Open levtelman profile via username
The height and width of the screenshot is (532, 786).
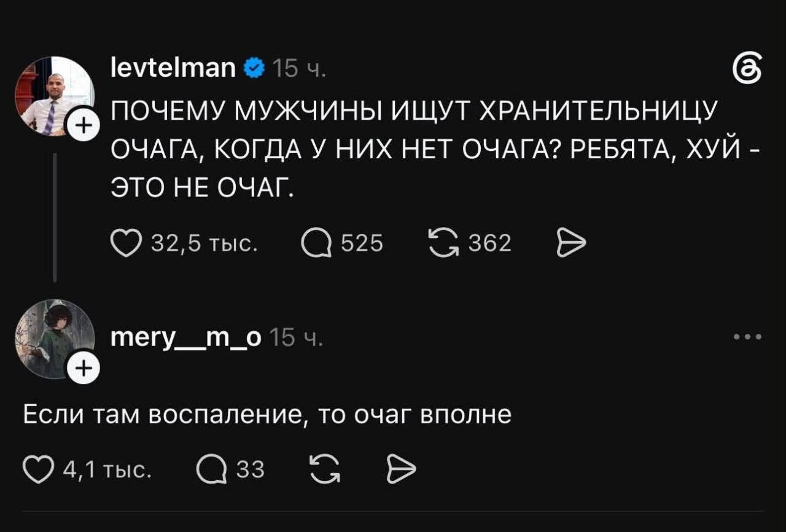pyautogui.click(x=173, y=68)
